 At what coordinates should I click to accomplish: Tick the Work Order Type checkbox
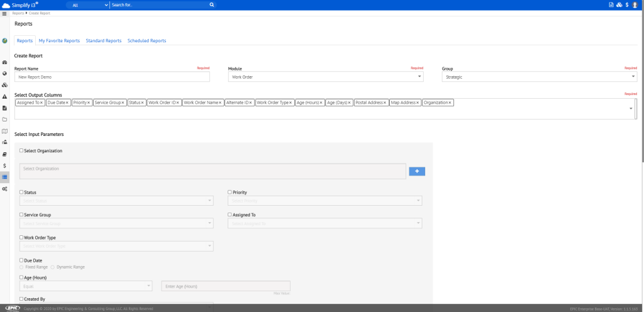point(21,238)
